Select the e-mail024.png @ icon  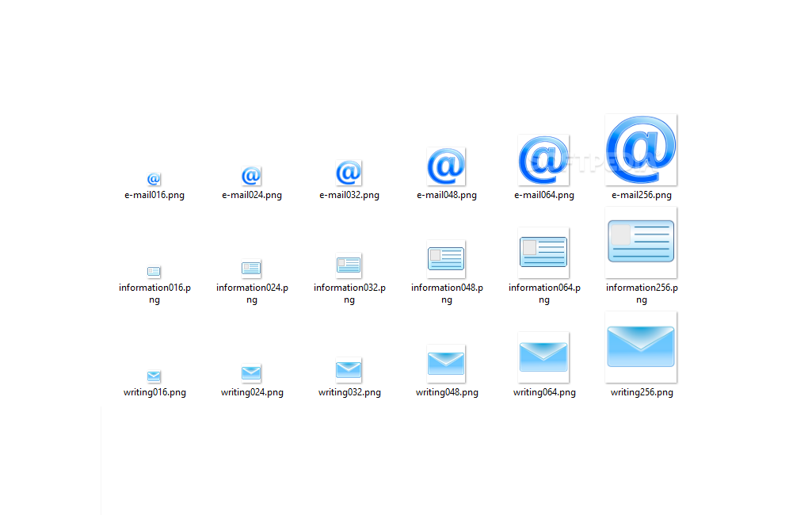(x=251, y=176)
